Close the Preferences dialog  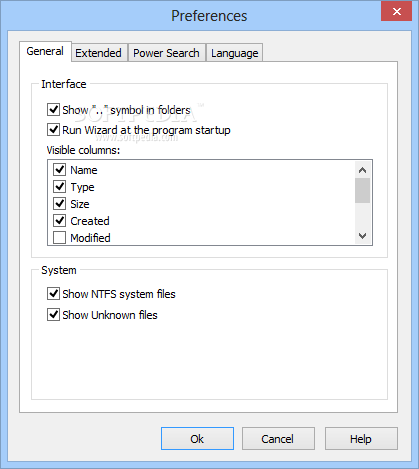pyautogui.click(x=397, y=12)
